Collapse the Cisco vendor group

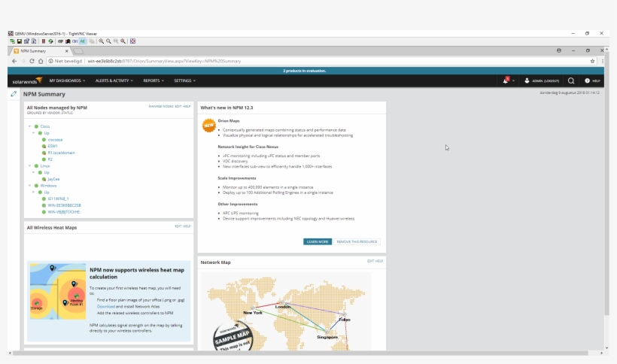click(x=30, y=126)
